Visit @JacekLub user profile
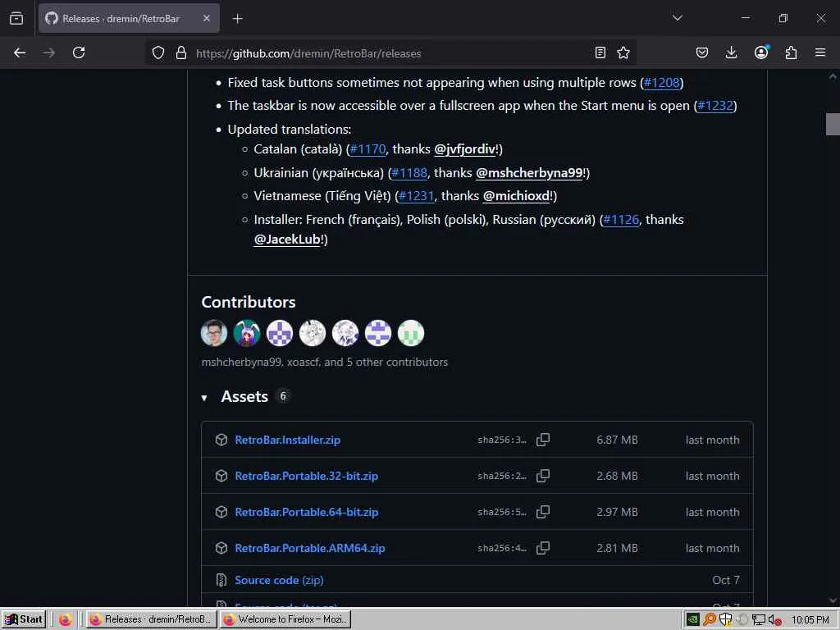840x630 pixels. click(x=286, y=240)
